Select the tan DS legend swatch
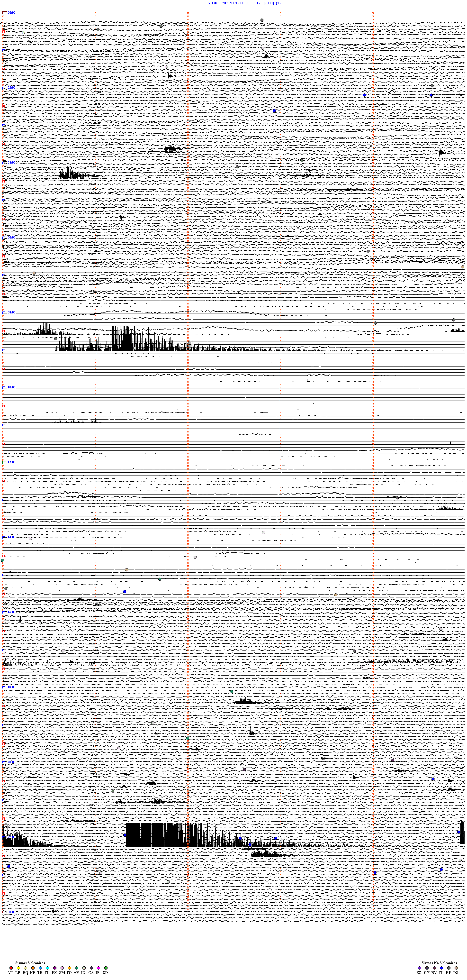Screen dimensions: 467x980 click(x=456, y=968)
